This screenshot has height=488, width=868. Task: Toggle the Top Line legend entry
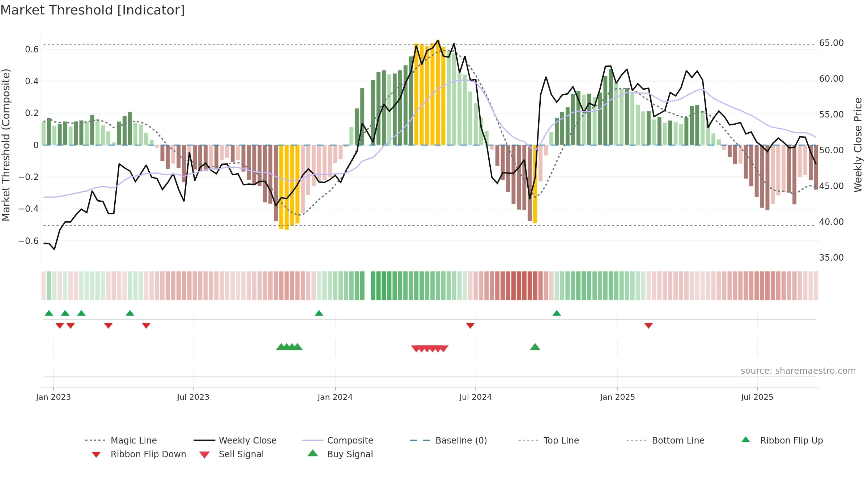tap(549, 440)
